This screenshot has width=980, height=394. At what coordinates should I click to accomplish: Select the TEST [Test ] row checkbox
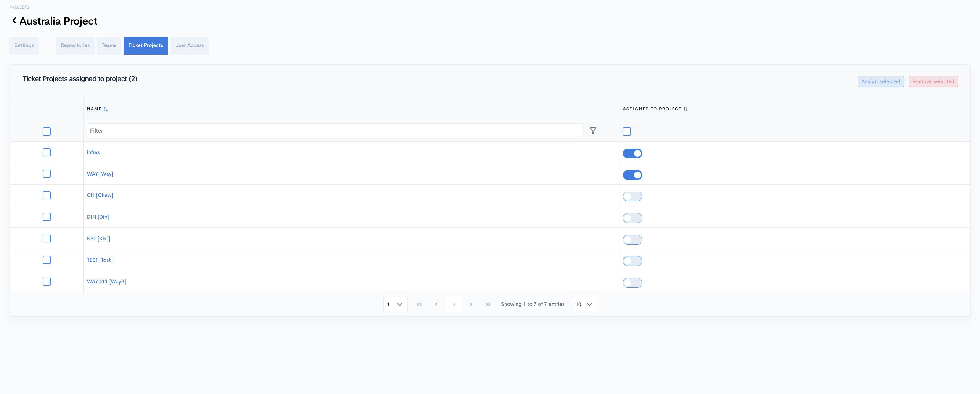tap(46, 260)
